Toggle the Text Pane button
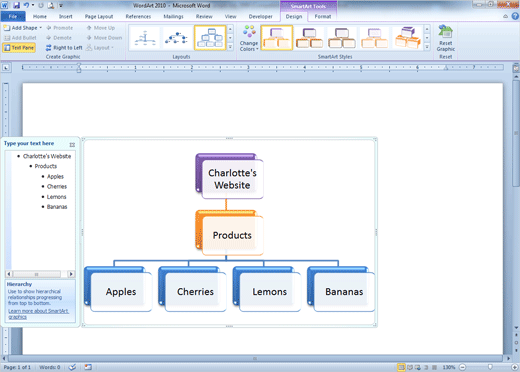Screen dimensions: 520x372 [19, 48]
